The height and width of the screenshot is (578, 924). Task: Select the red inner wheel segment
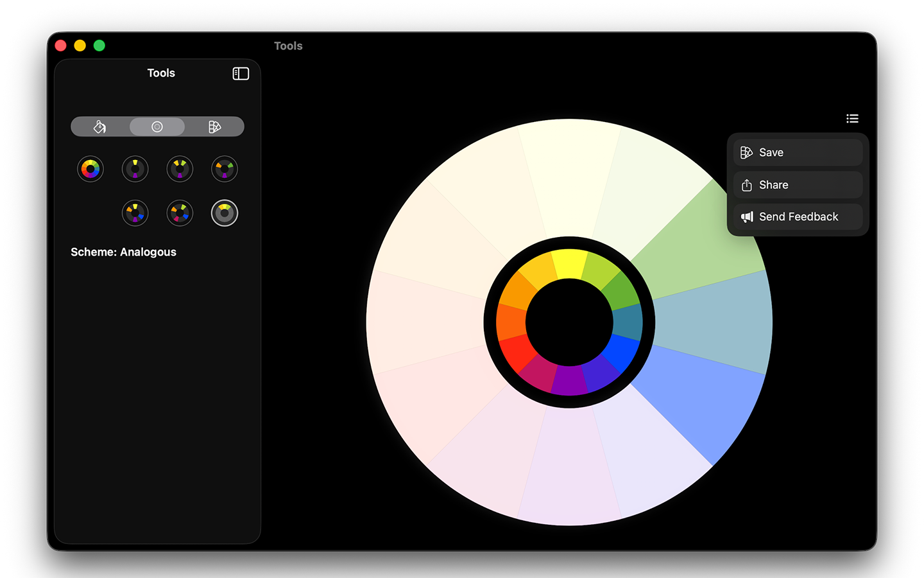[x=518, y=352]
